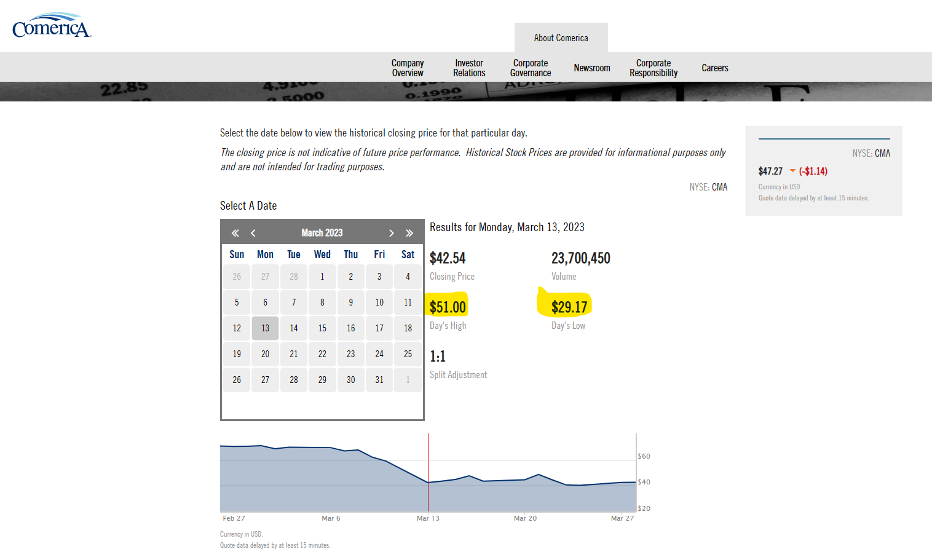Open the About Comerica tab
The image size is (932, 560).
[561, 38]
